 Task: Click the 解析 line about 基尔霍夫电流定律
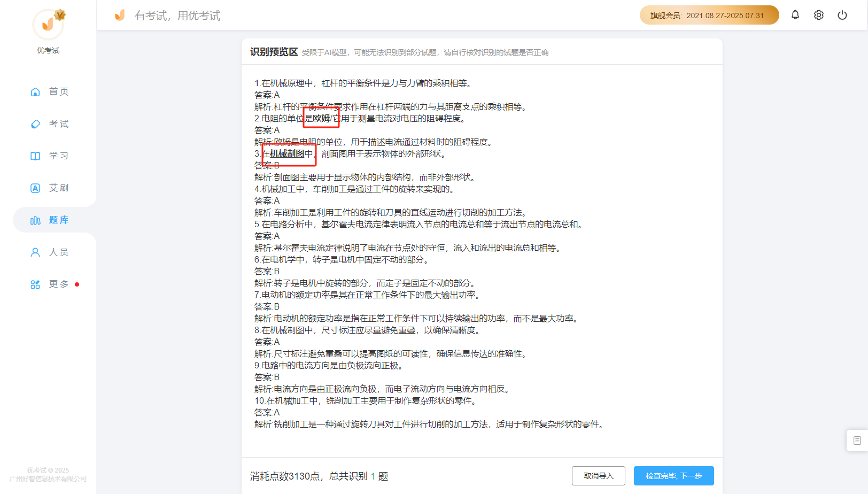409,248
